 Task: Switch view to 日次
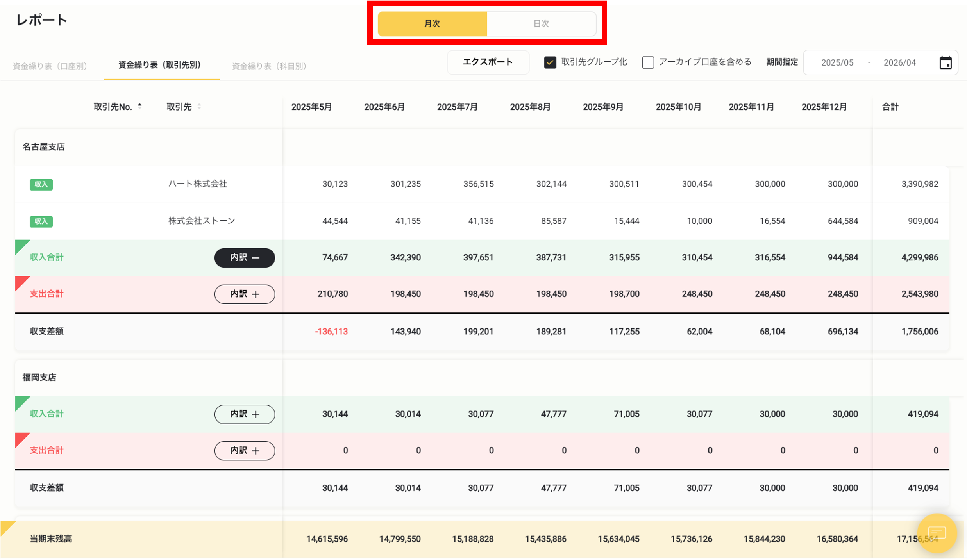coord(541,23)
